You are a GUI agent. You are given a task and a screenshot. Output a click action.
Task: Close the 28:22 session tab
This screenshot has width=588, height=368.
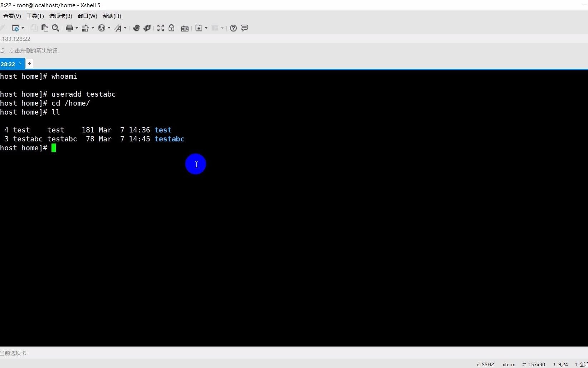(20, 63)
